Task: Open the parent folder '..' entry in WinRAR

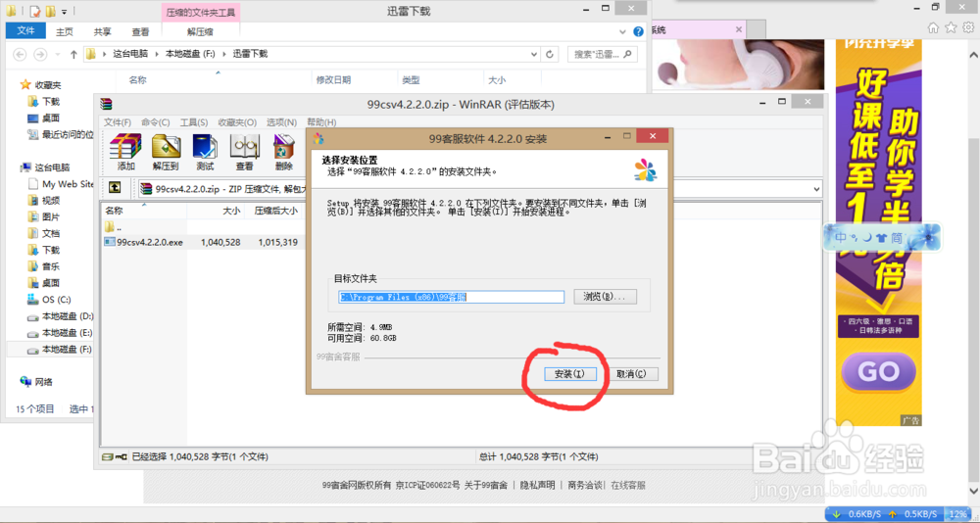Action: [113, 226]
